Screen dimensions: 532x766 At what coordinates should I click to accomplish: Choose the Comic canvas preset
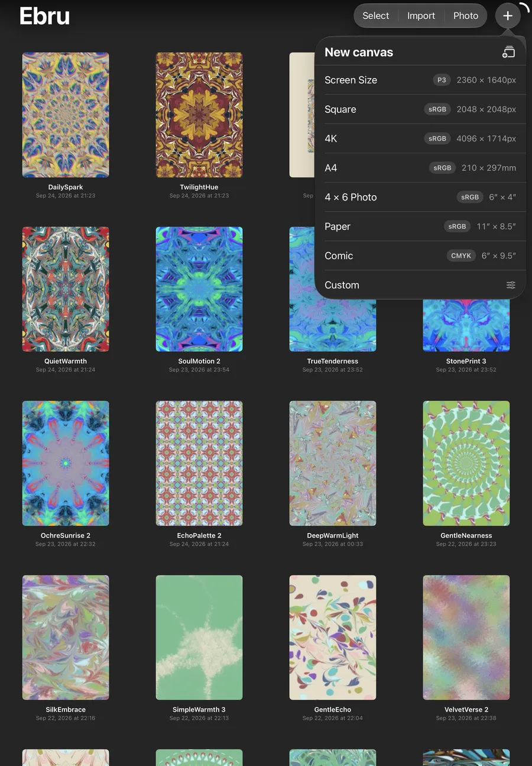pos(420,256)
